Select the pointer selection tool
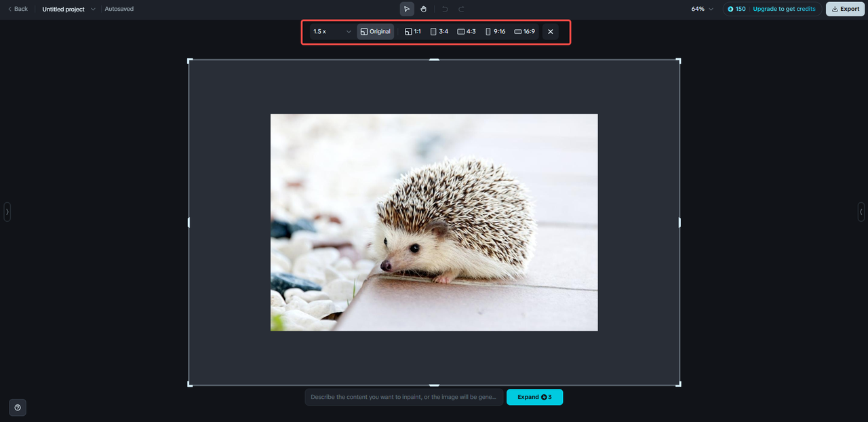 (407, 9)
